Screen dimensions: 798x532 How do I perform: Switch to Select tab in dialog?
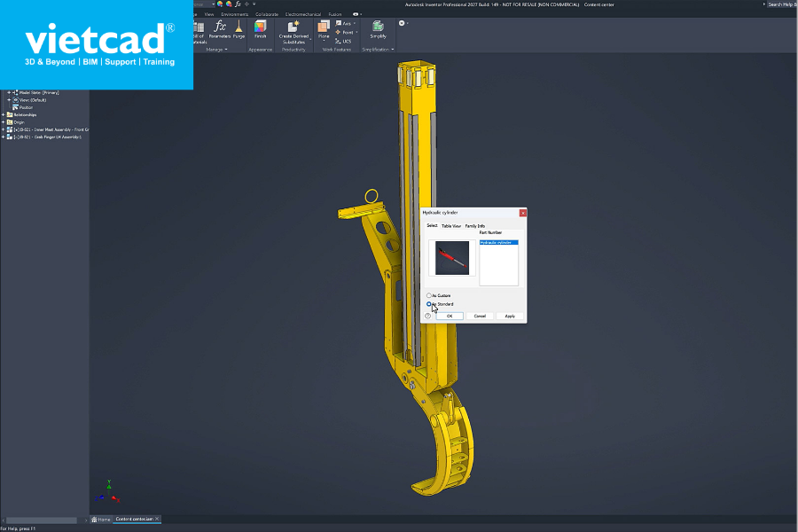click(x=432, y=225)
